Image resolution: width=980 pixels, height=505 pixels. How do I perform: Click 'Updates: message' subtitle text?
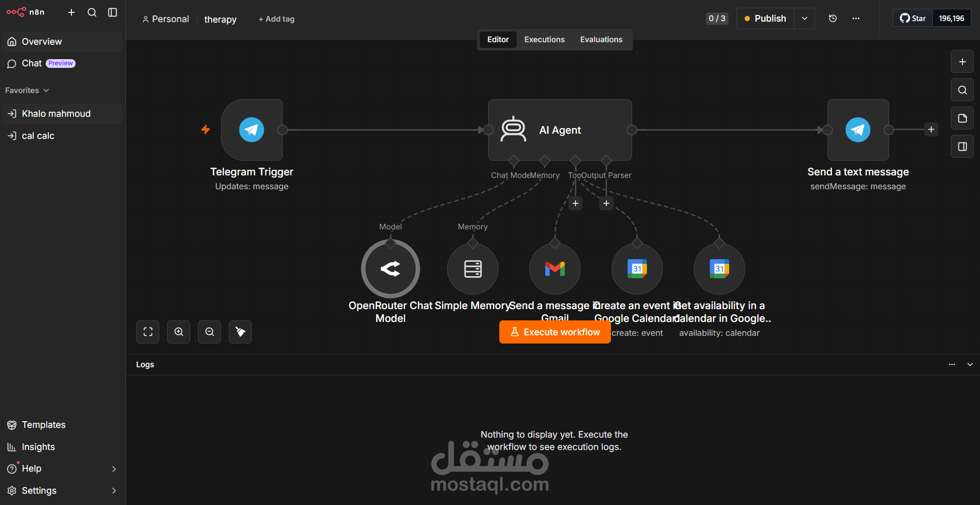click(252, 187)
